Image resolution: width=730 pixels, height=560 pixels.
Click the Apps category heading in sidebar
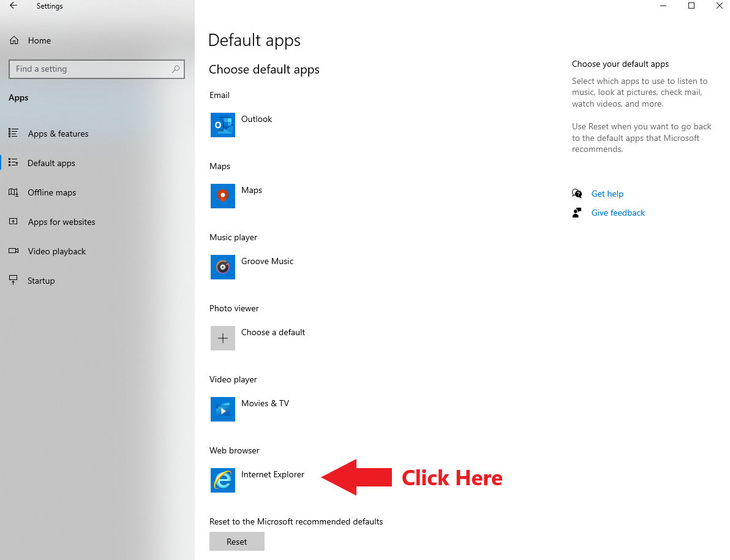coord(18,98)
